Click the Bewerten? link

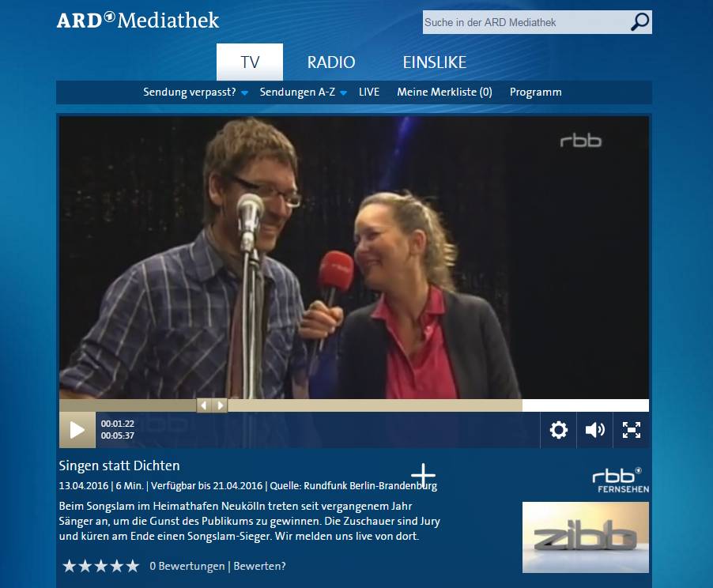[x=259, y=566]
